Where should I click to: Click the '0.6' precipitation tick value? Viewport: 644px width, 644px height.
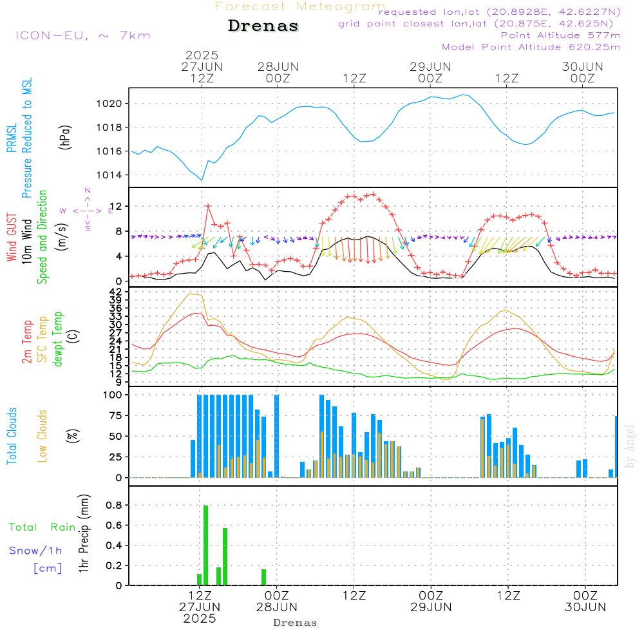pos(114,526)
